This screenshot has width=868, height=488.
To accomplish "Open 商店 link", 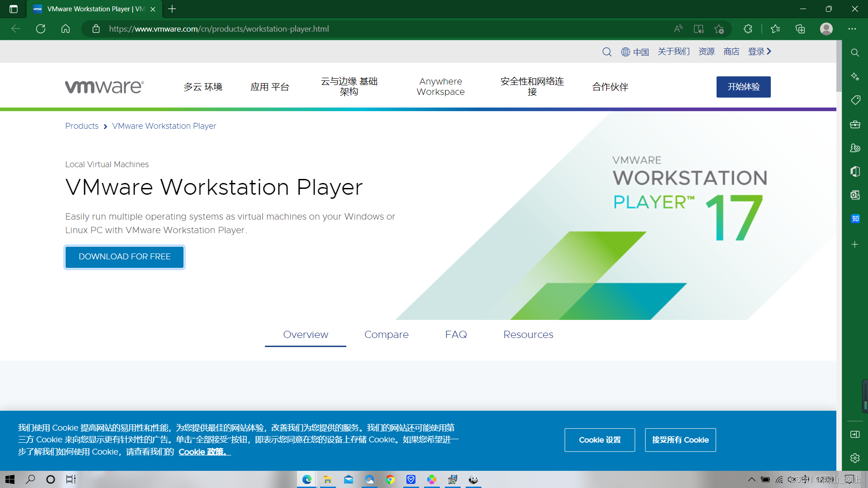I will [731, 52].
